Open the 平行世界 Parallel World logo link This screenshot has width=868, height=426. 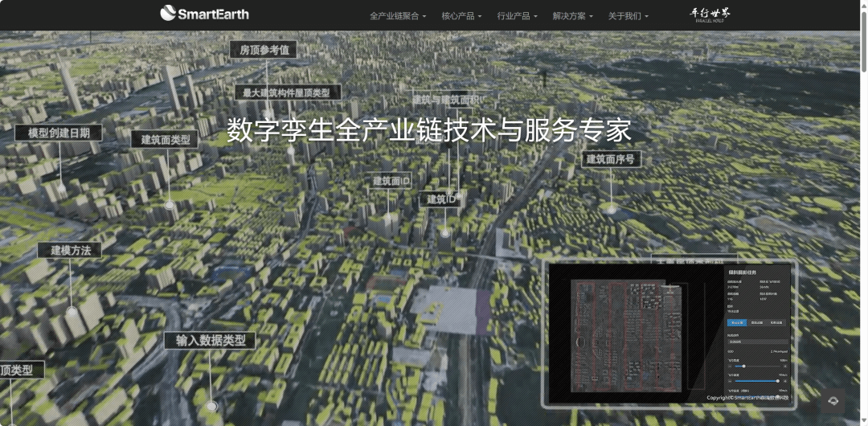pyautogui.click(x=710, y=14)
